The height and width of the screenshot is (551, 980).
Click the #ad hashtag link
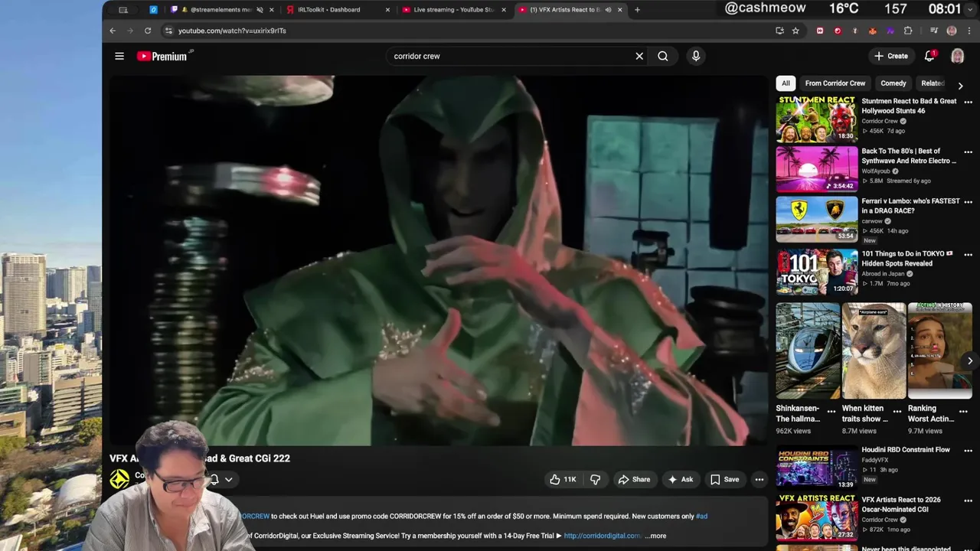(701, 517)
